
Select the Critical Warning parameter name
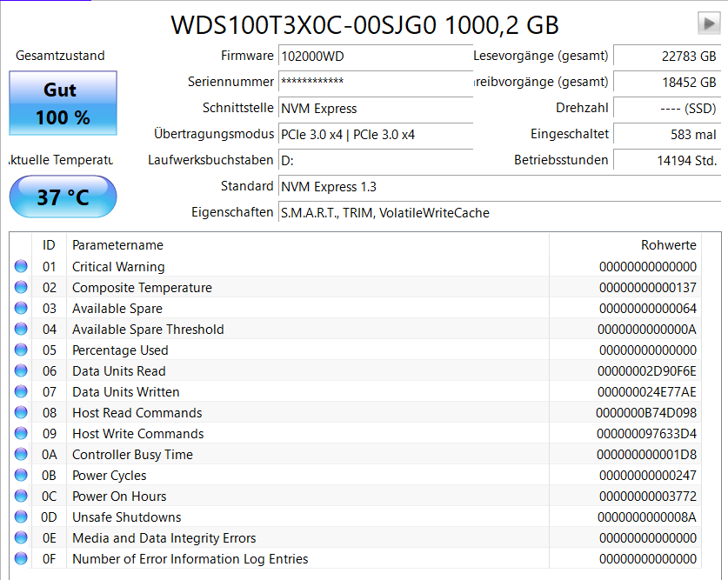118,267
